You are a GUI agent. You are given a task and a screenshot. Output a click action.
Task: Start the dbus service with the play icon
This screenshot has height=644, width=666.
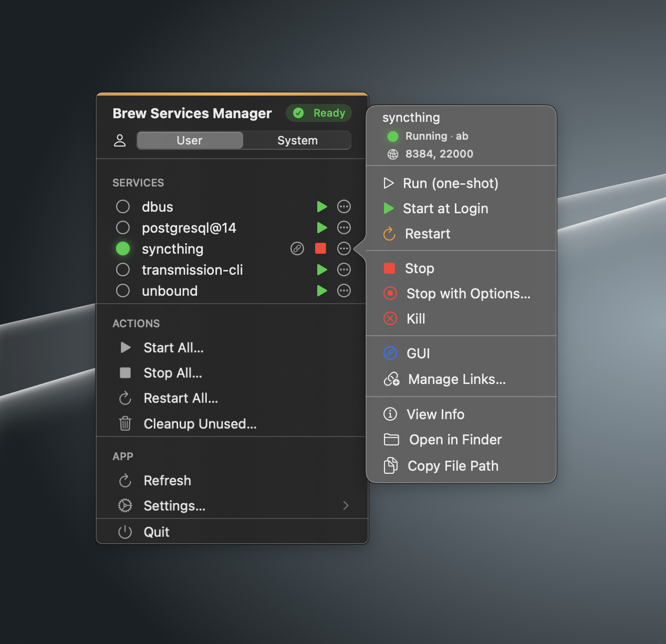tap(321, 206)
